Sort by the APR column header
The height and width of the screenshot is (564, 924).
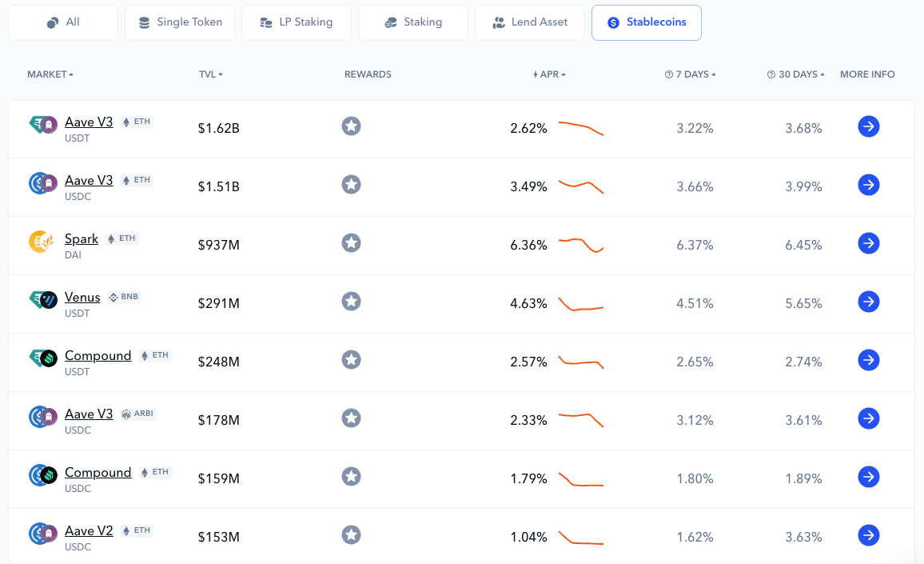[x=549, y=74]
